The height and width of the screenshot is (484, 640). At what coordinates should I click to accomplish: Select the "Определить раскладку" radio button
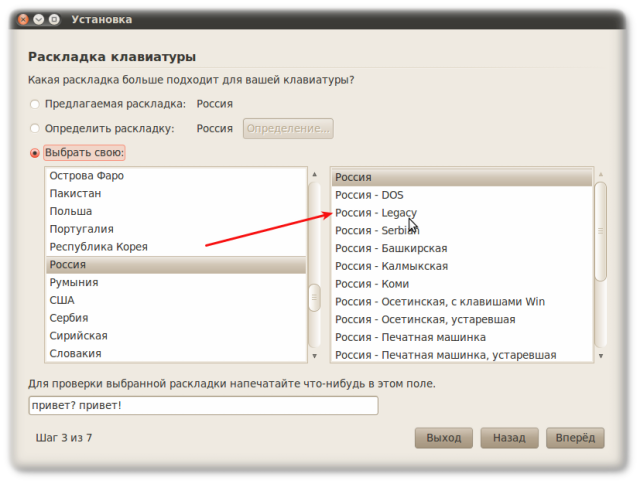click(36, 128)
